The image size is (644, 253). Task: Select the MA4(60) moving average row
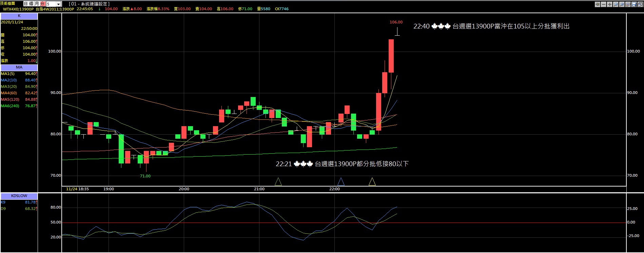19,93
